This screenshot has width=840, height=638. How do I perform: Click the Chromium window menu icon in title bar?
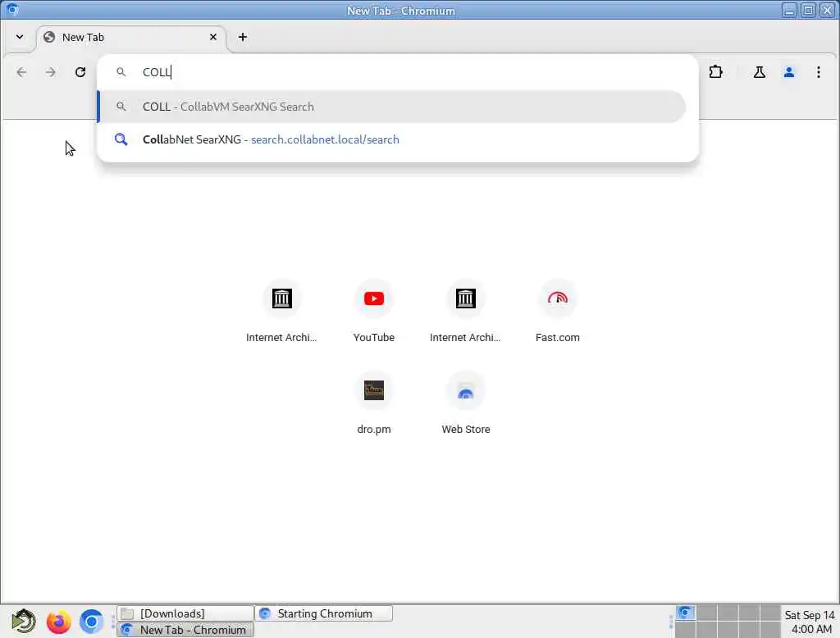[11, 10]
